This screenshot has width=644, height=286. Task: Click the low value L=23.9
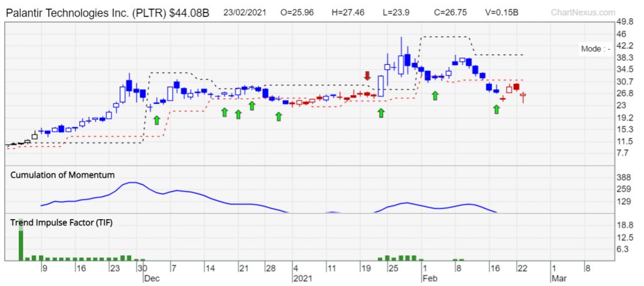[396, 13]
